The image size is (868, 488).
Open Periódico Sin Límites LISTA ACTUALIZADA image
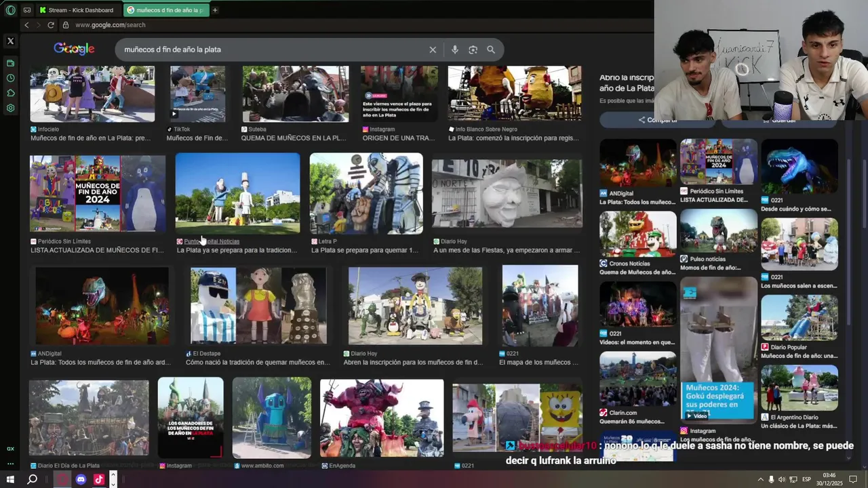98,194
